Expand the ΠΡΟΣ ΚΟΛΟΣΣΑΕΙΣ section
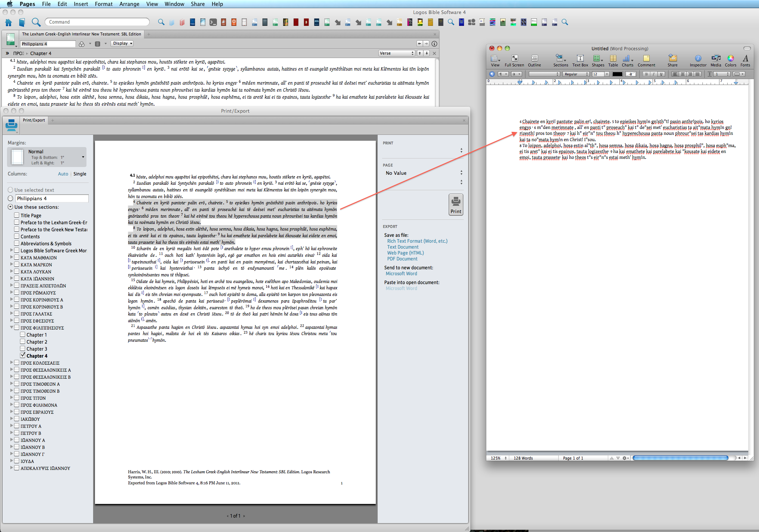The width and height of the screenshot is (759, 532). point(11,362)
